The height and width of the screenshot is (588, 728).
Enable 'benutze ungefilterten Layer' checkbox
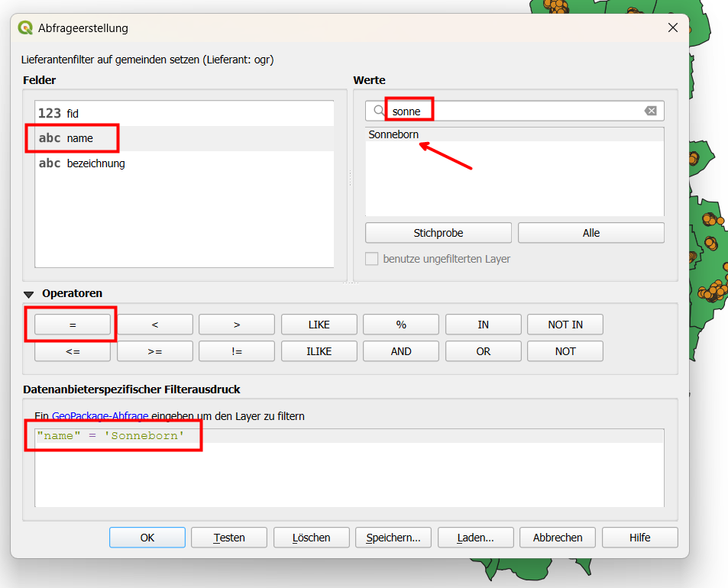pyautogui.click(x=371, y=259)
